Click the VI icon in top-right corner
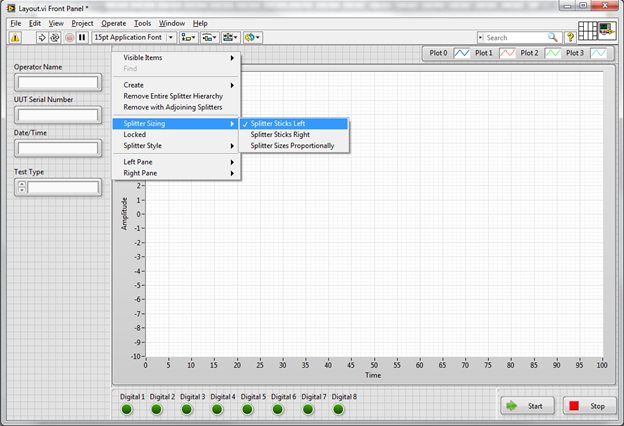The width and height of the screenshot is (624, 426). click(x=606, y=32)
